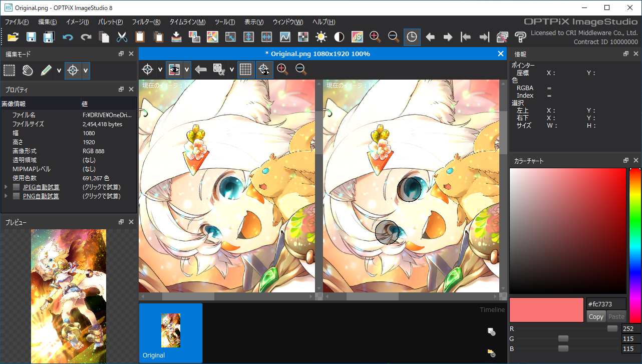Zoom in using main toolbar magnifier plus
Image resolution: width=642 pixels, height=364 pixels.
[x=375, y=37]
